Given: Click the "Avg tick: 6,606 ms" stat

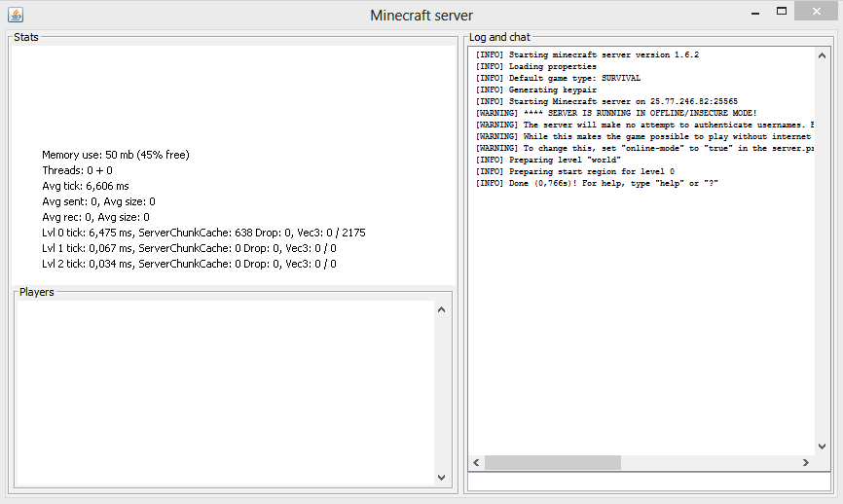Looking at the screenshot, I should [86, 186].
